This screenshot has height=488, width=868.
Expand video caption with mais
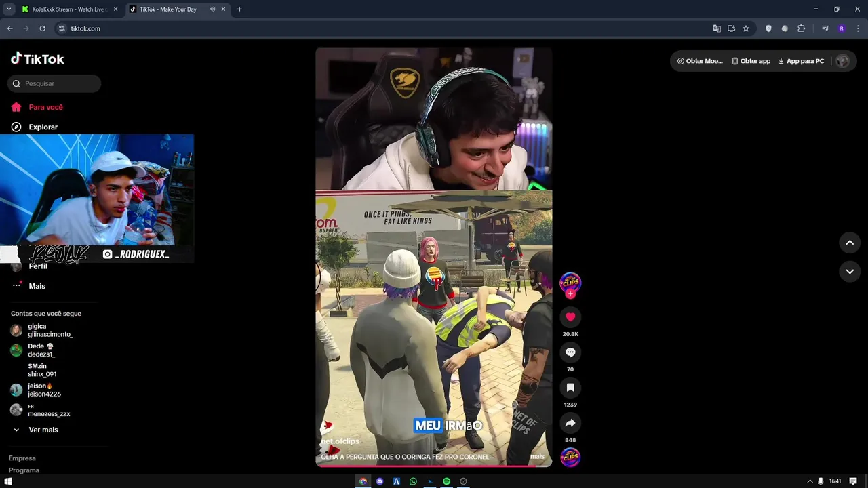(x=537, y=456)
